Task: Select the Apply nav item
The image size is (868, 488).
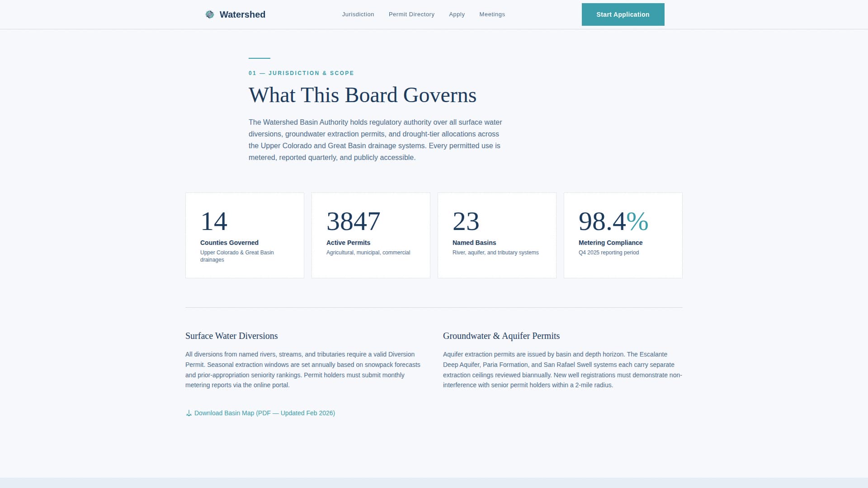Action: click(x=457, y=14)
